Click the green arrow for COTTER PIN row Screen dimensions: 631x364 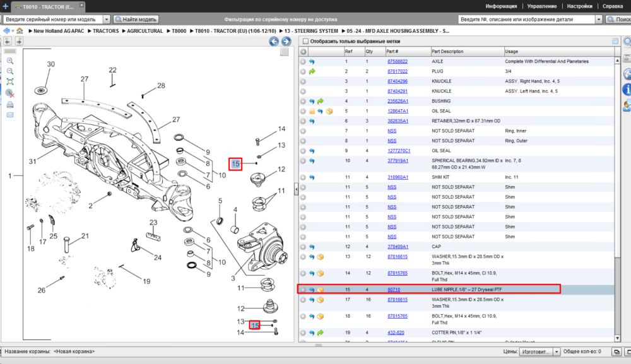pyautogui.click(x=321, y=333)
